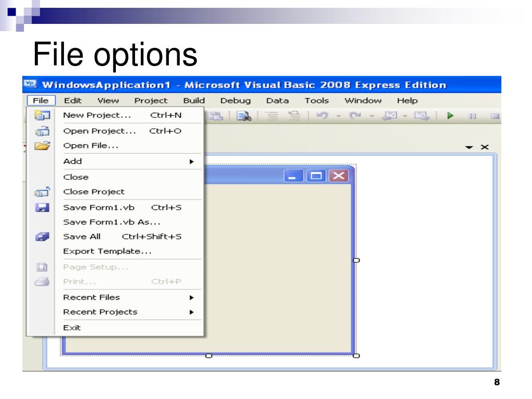Screen dimensions: 532x399
Task: Expand the Recent Files submenu arrow
Action: click(192, 298)
